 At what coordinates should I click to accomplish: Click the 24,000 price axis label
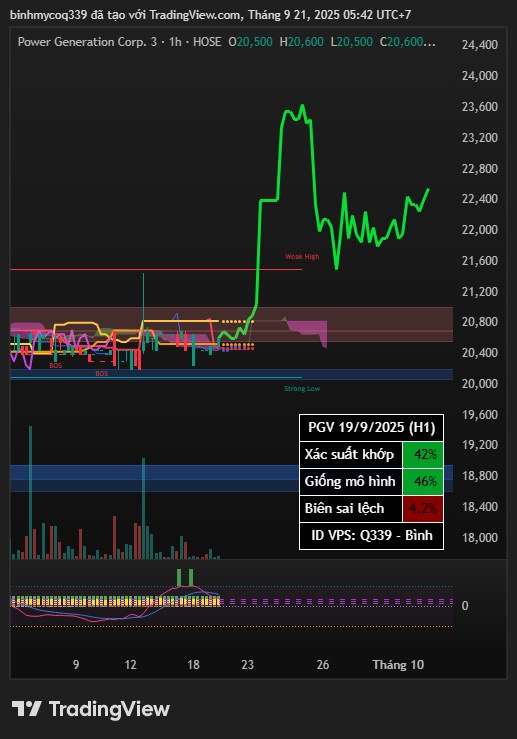pyautogui.click(x=480, y=75)
